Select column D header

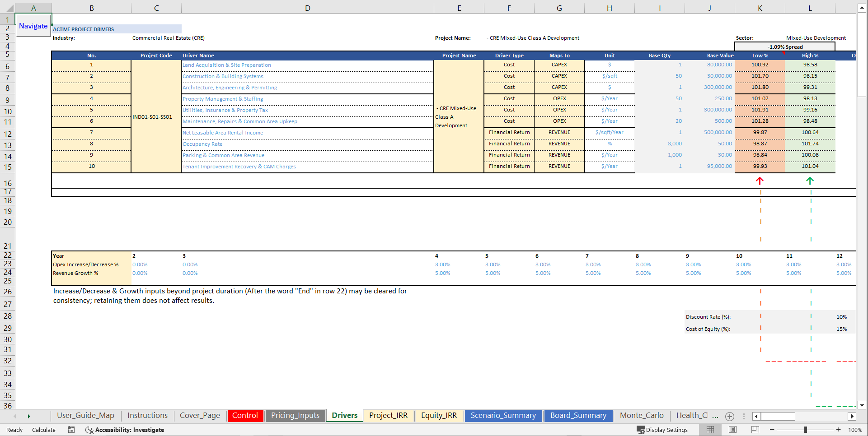click(x=307, y=8)
